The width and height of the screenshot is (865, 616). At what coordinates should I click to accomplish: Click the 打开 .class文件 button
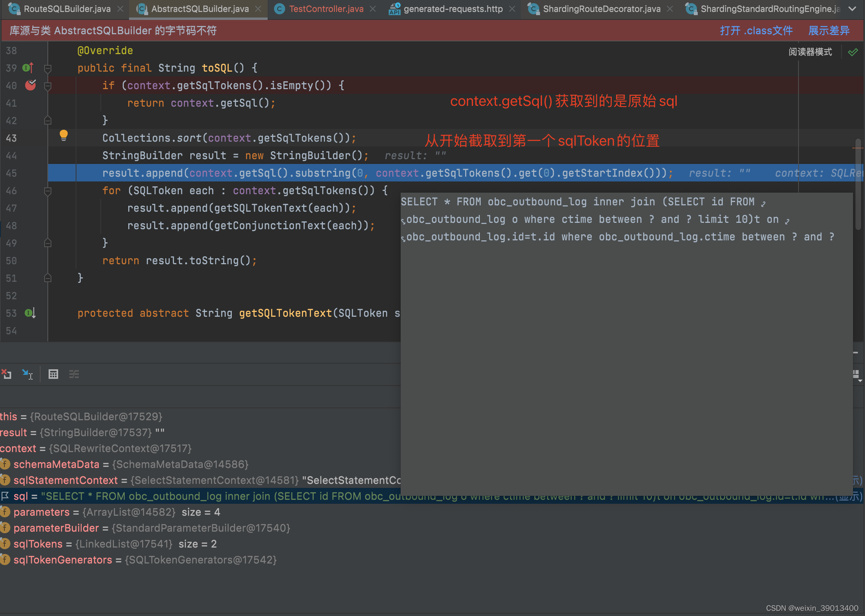[756, 30]
